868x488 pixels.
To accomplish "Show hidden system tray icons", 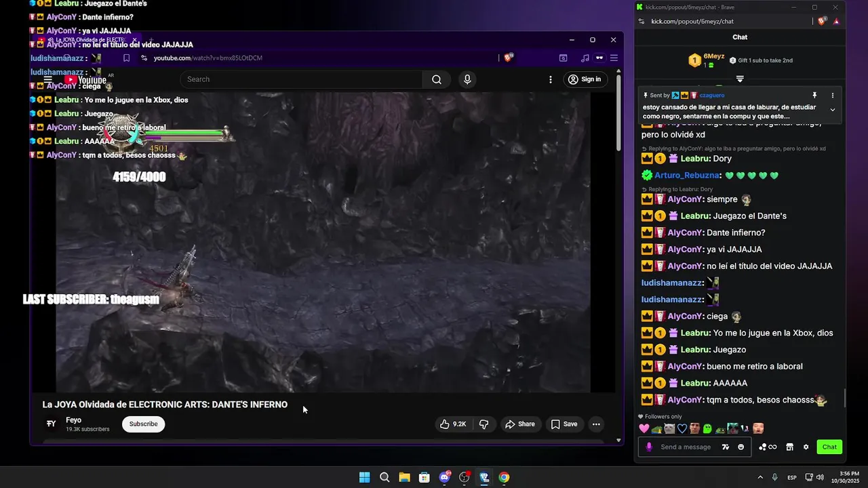I will (x=760, y=477).
